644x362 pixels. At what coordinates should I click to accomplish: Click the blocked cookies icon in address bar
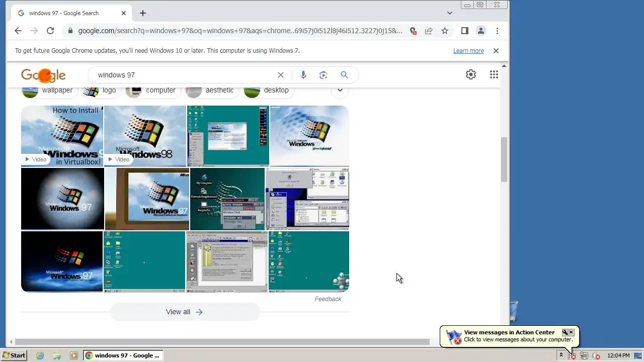pyautogui.click(x=413, y=31)
